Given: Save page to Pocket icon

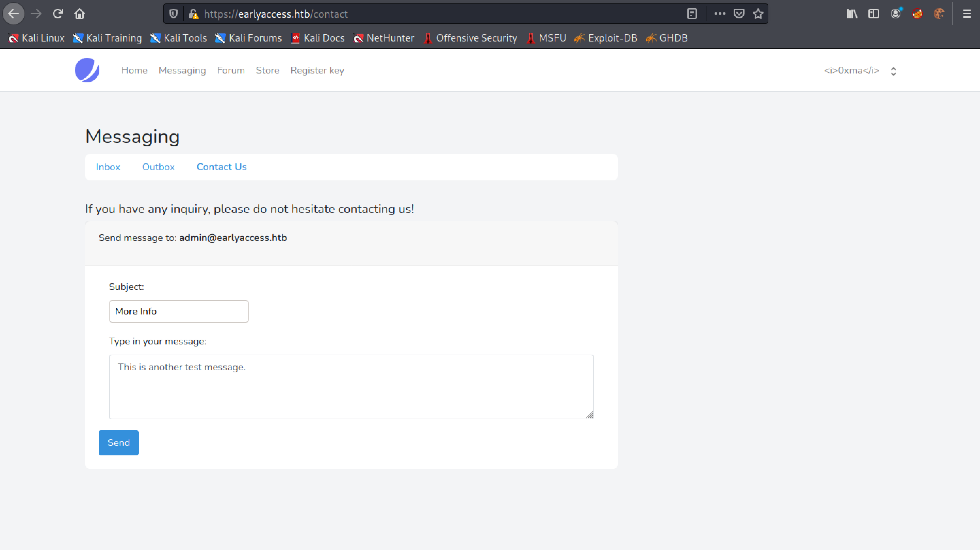Looking at the screenshot, I should [x=739, y=14].
